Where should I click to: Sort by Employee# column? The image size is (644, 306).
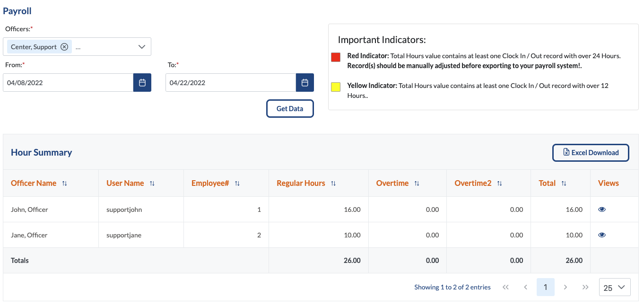(237, 184)
